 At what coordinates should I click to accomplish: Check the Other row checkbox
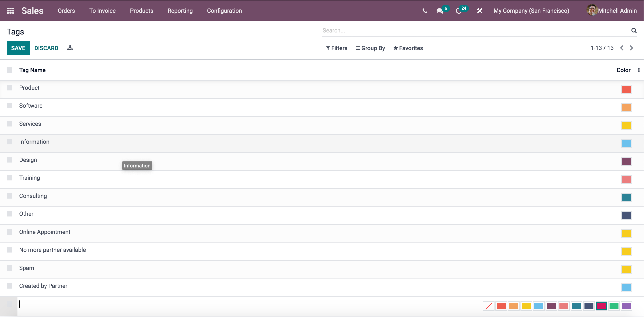9,214
